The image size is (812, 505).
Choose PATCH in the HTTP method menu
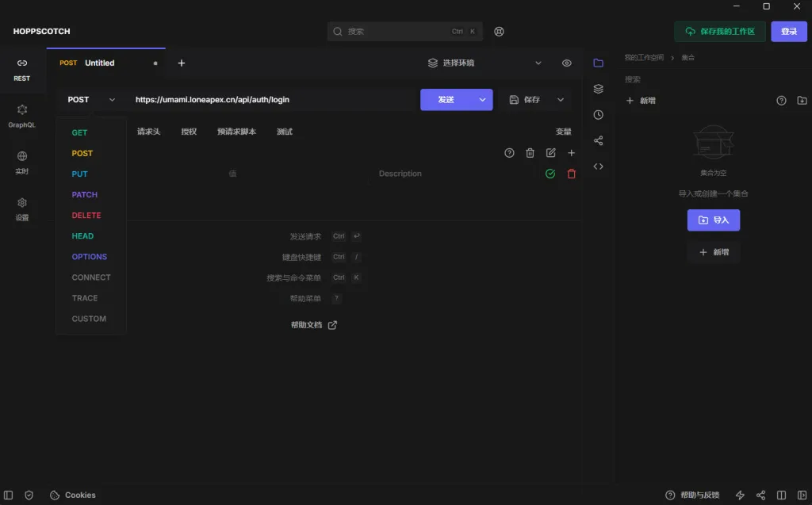click(85, 195)
